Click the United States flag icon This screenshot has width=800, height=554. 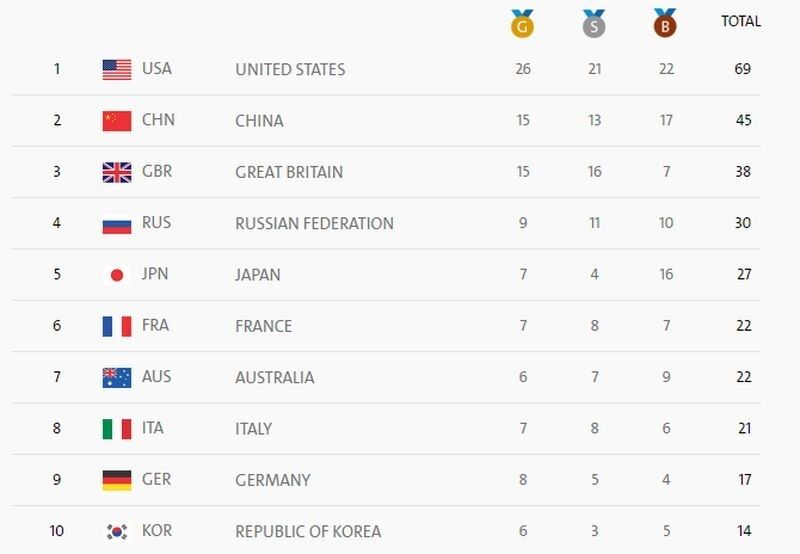pyautogui.click(x=117, y=70)
